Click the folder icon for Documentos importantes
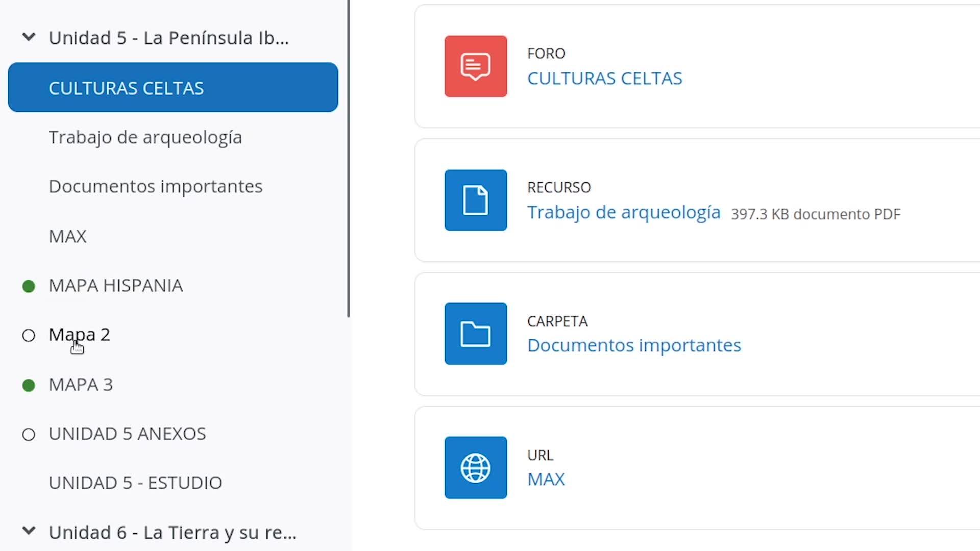 (x=475, y=334)
